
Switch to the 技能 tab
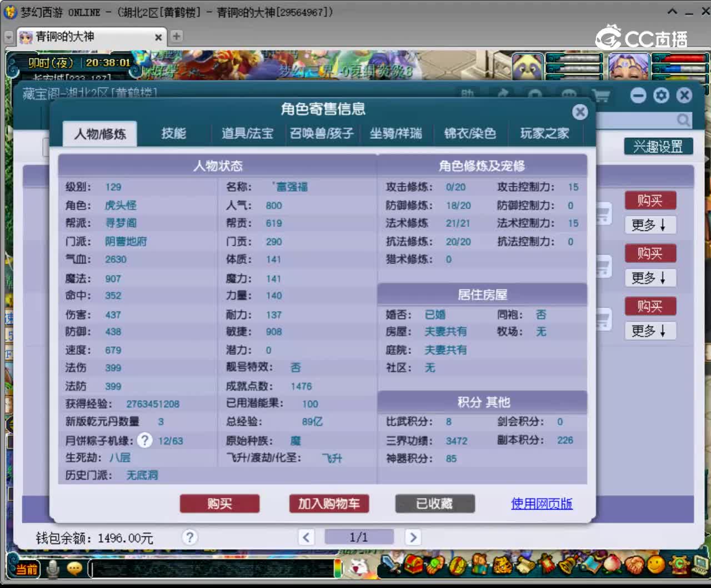[x=173, y=133]
